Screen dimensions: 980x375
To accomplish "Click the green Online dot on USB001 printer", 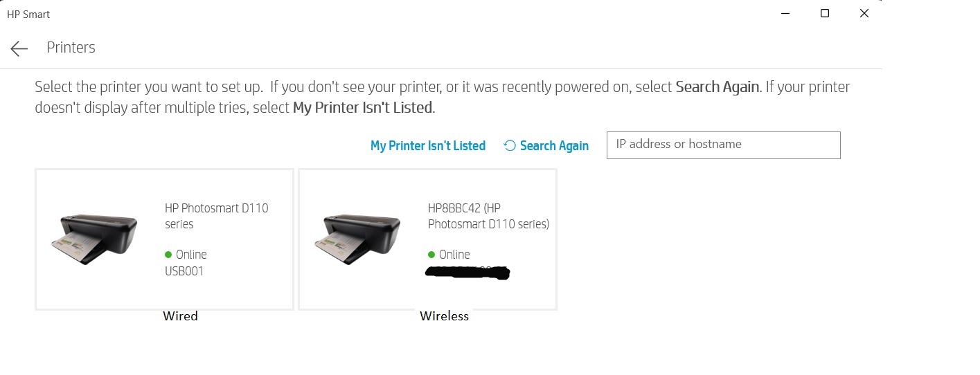I will [168, 255].
